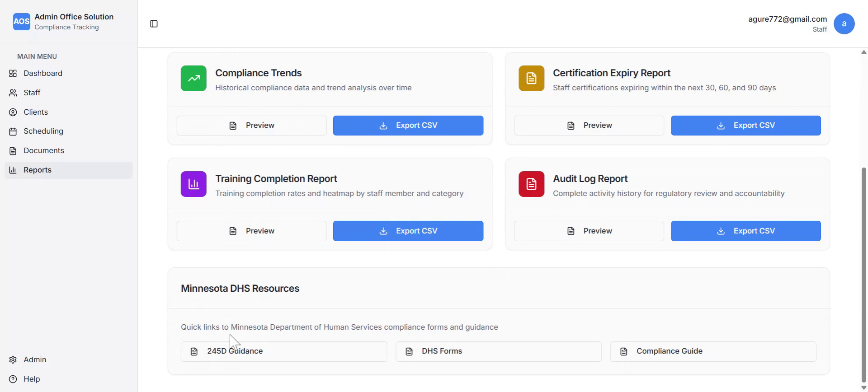Click the AOS logo icon
868x392 pixels.
[21, 22]
